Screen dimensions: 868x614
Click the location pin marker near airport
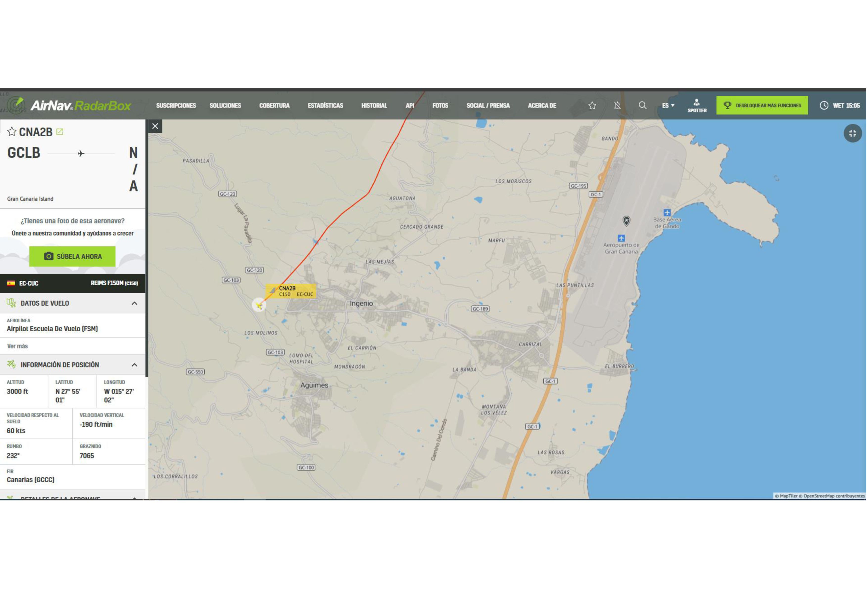tap(627, 221)
